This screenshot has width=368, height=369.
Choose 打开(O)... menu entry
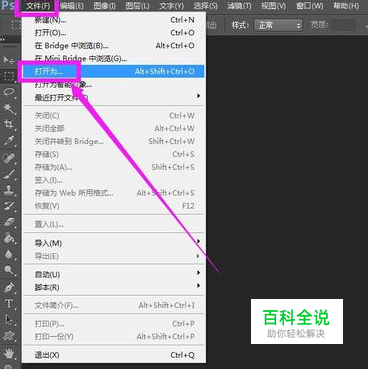(x=113, y=33)
